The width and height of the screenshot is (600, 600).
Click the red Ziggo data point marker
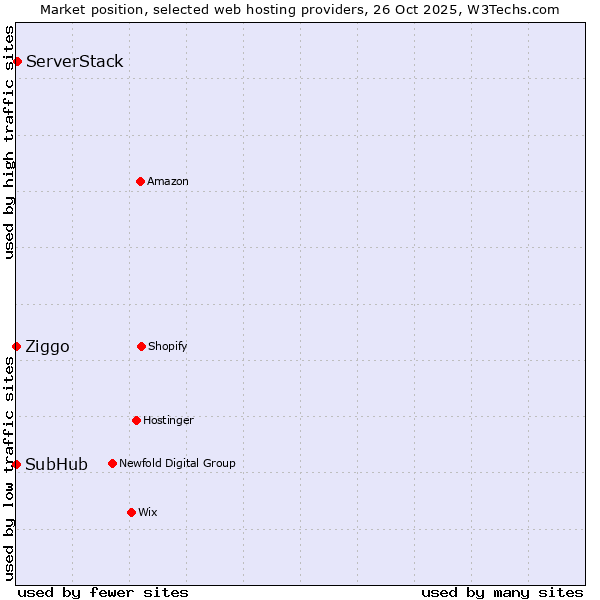(16, 346)
